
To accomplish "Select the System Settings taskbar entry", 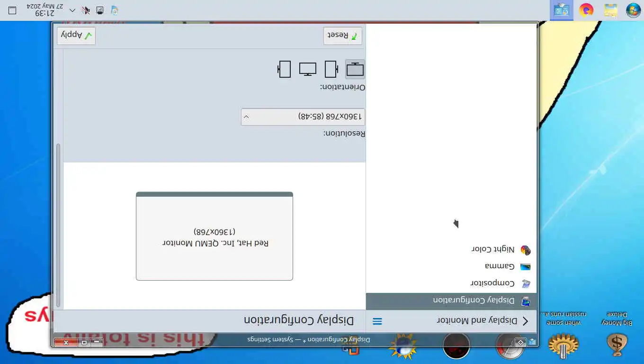I will [562, 10].
